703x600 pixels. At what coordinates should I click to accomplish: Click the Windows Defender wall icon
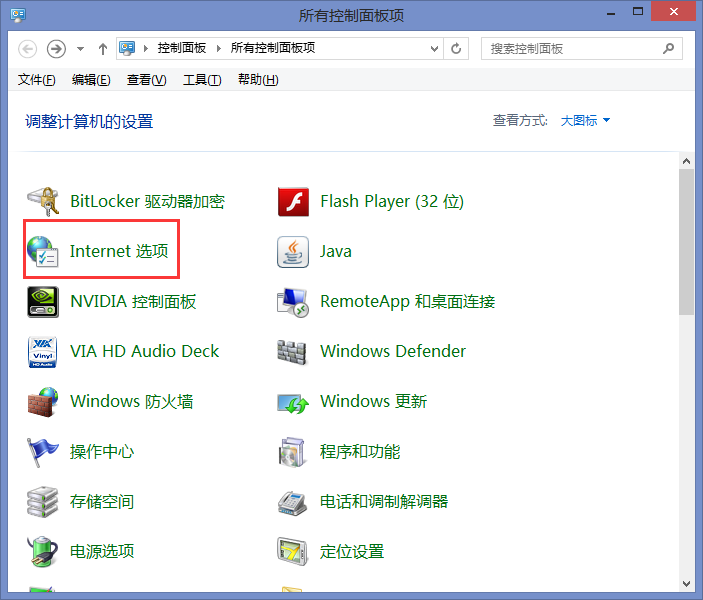[x=292, y=352]
